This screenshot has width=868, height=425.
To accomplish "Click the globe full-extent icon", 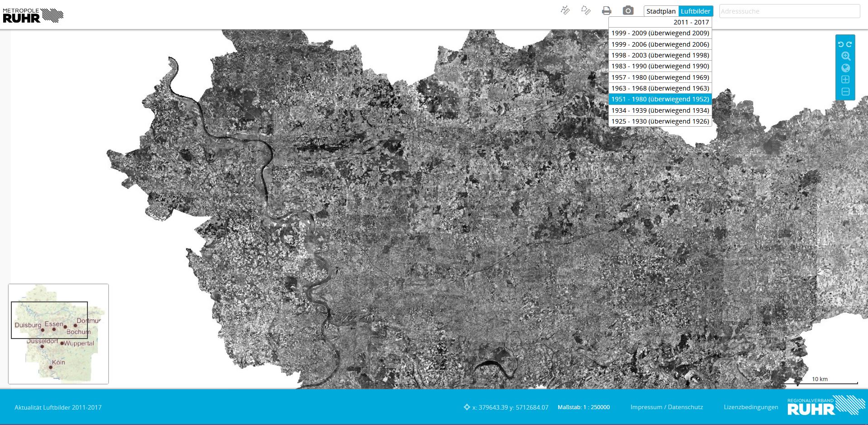I will point(845,68).
